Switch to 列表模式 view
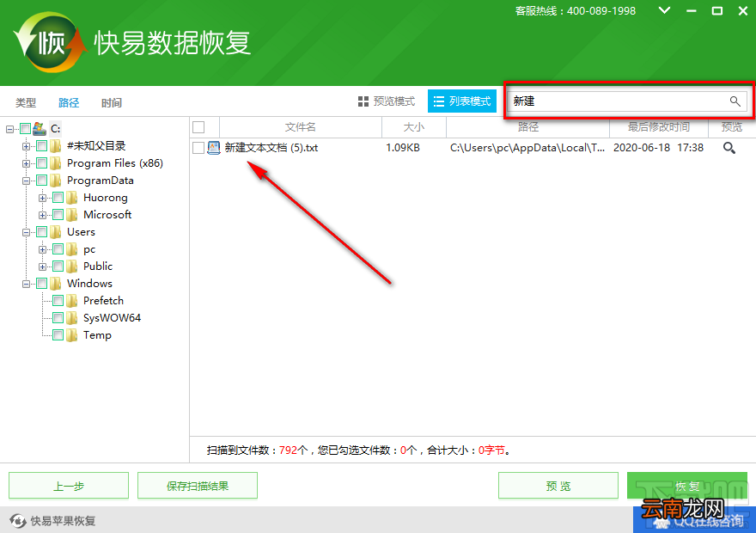756x533 pixels. coord(462,101)
